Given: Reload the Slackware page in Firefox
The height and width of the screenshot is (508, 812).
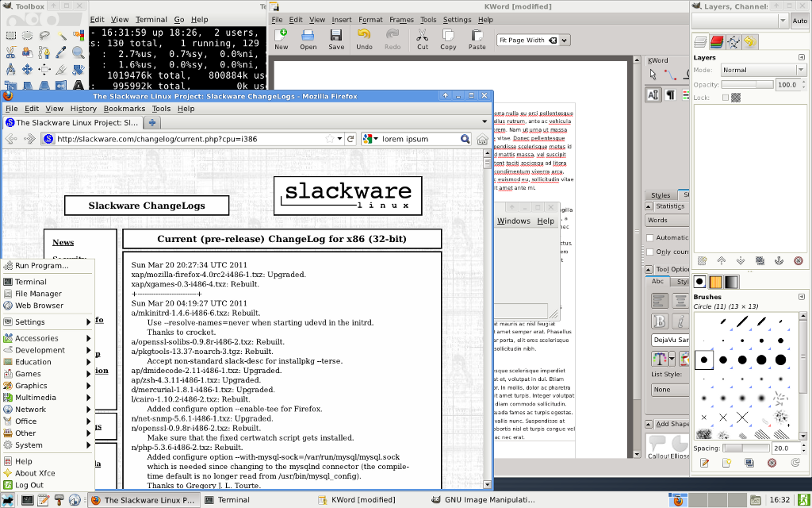Looking at the screenshot, I should (350, 139).
